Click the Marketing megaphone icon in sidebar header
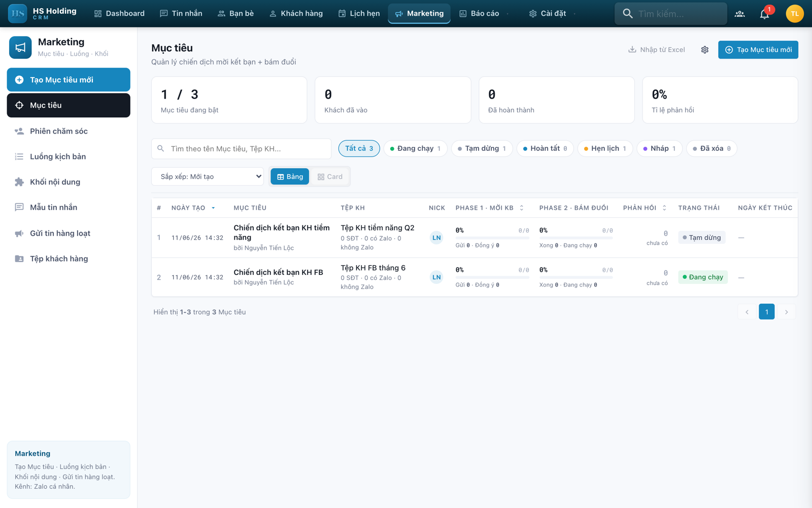The height and width of the screenshot is (508, 812). (20, 47)
